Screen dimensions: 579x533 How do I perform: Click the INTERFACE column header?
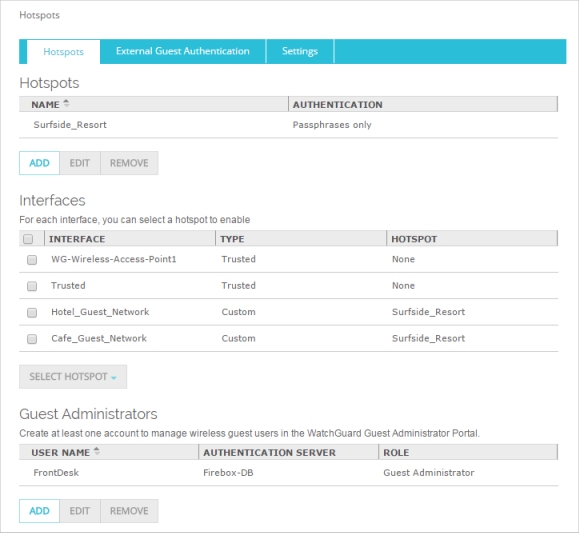[x=130, y=239]
